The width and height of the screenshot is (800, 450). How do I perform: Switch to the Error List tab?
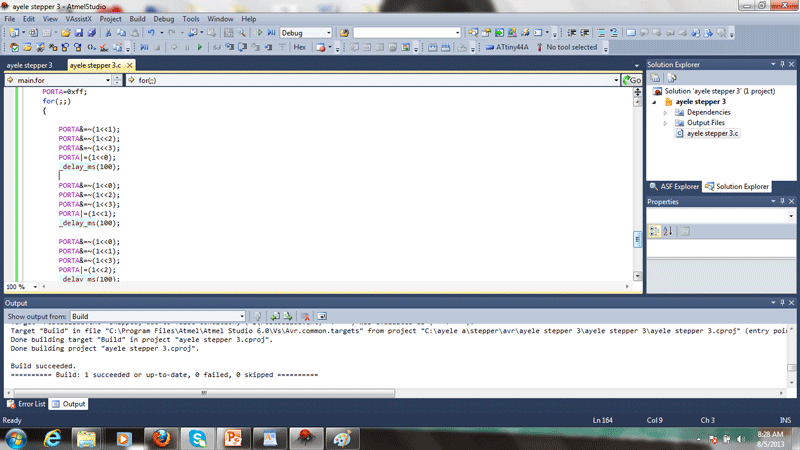pos(27,404)
